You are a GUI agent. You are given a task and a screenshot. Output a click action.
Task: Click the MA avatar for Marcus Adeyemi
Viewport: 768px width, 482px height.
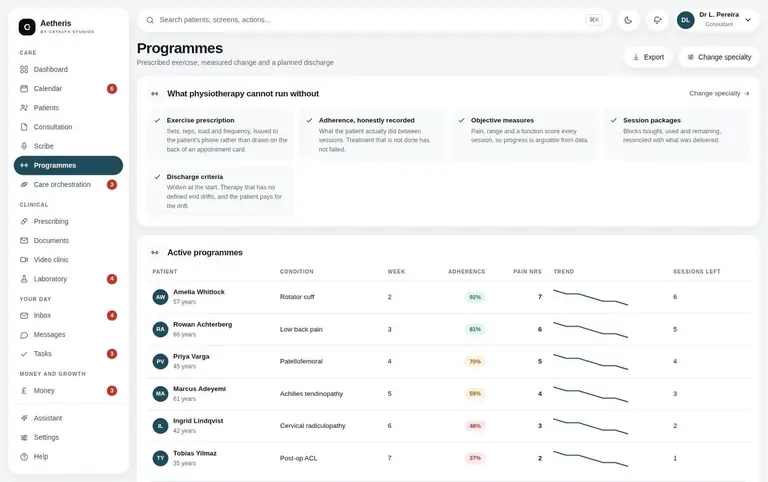(160, 394)
